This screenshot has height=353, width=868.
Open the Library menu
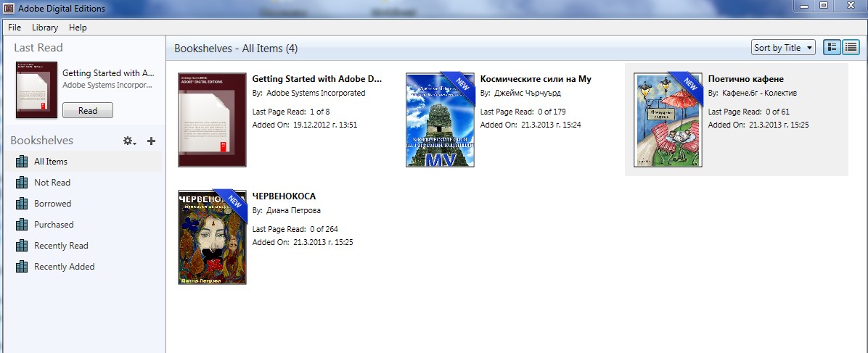(x=45, y=28)
